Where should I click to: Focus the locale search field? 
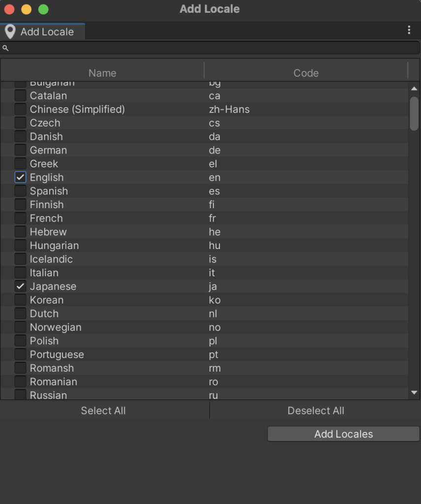pyautogui.click(x=211, y=48)
